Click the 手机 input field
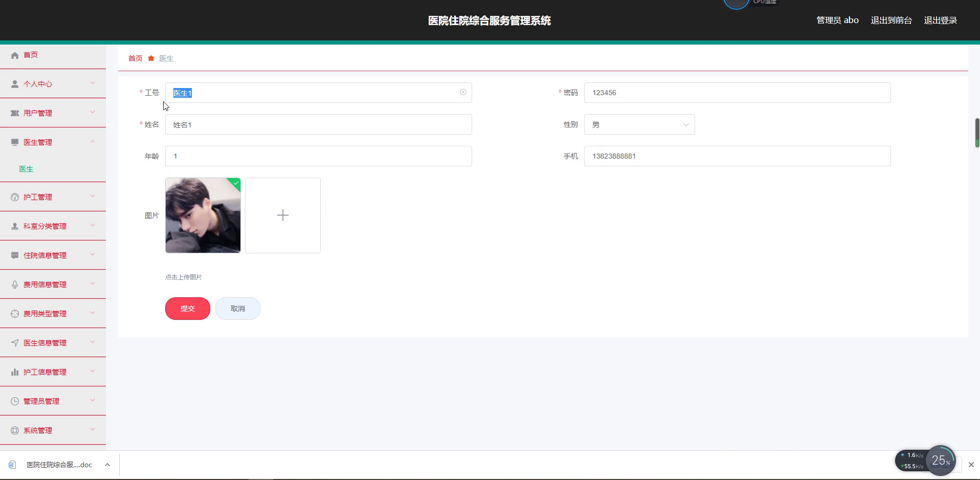This screenshot has height=480, width=980. click(x=738, y=156)
